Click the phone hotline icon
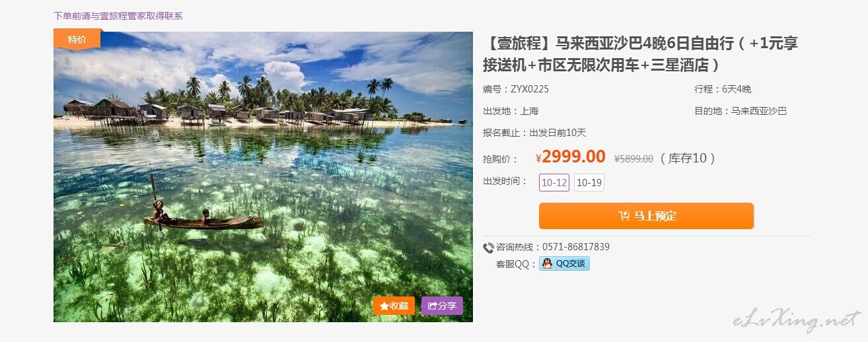 488,248
